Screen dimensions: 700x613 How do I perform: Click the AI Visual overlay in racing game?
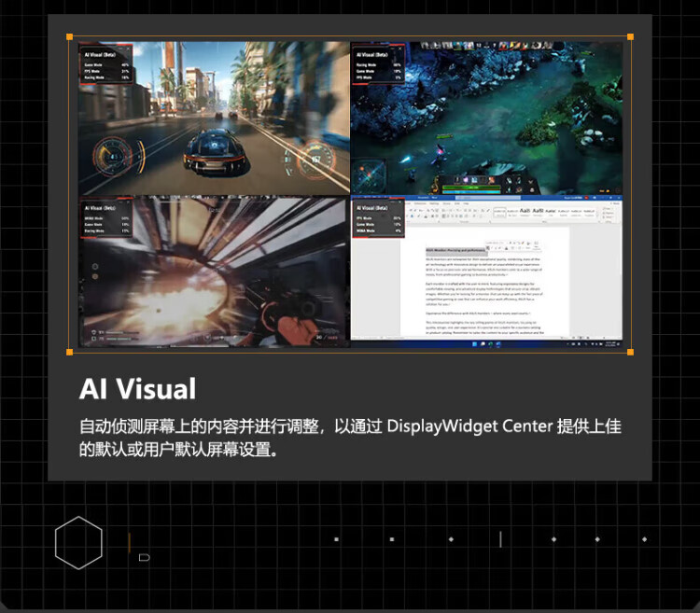click(106, 65)
